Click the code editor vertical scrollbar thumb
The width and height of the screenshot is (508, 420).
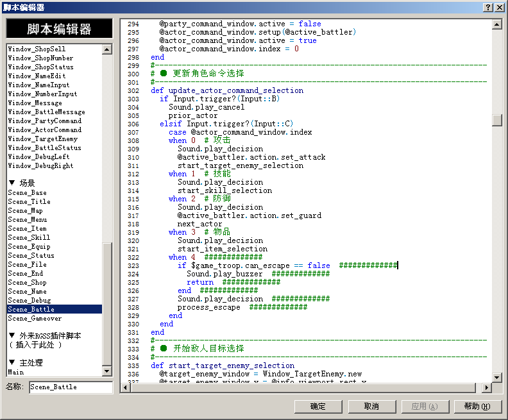pyautogui.click(x=496, y=120)
